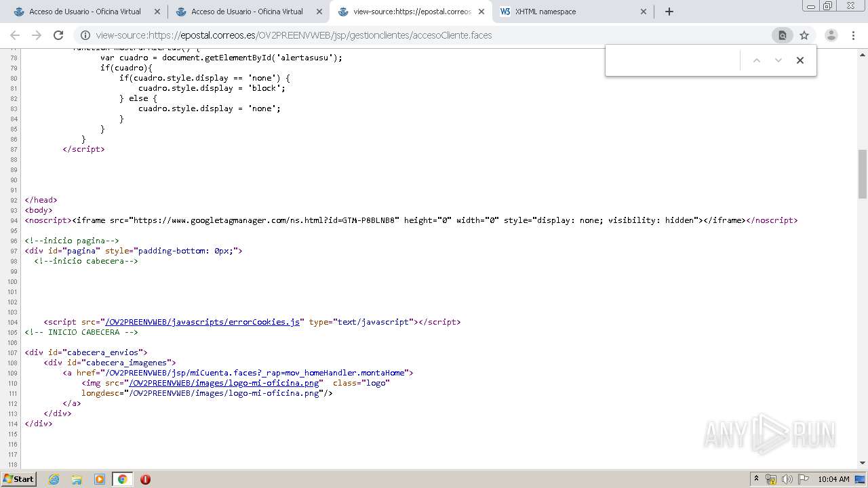Jump to next find result
Image resolution: width=868 pixels, height=488 pixels.
point(778,60)
